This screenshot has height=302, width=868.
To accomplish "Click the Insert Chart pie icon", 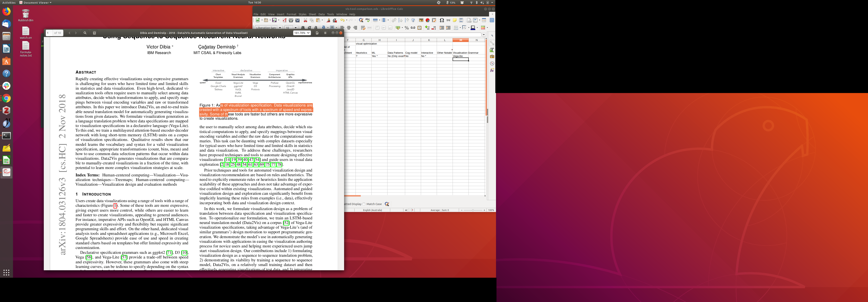I will [x=428, y=20].
